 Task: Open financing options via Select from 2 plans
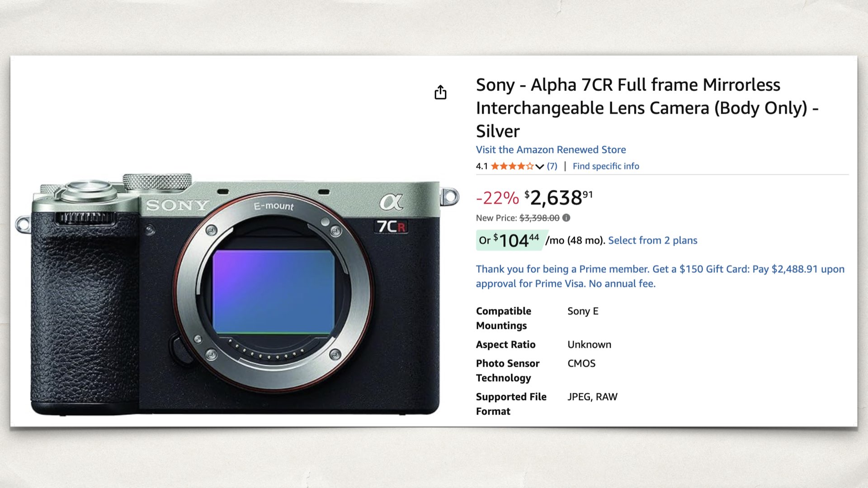click(652, 240)
